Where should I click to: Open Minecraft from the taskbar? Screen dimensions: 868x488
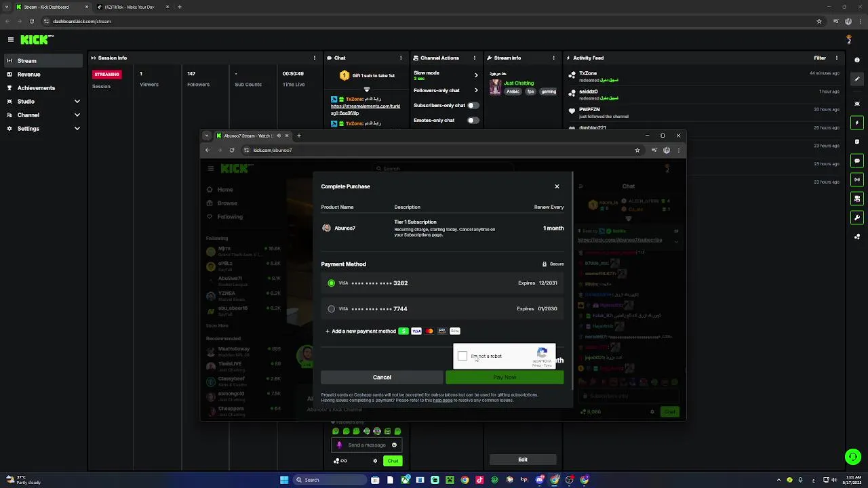click(450, 480)
